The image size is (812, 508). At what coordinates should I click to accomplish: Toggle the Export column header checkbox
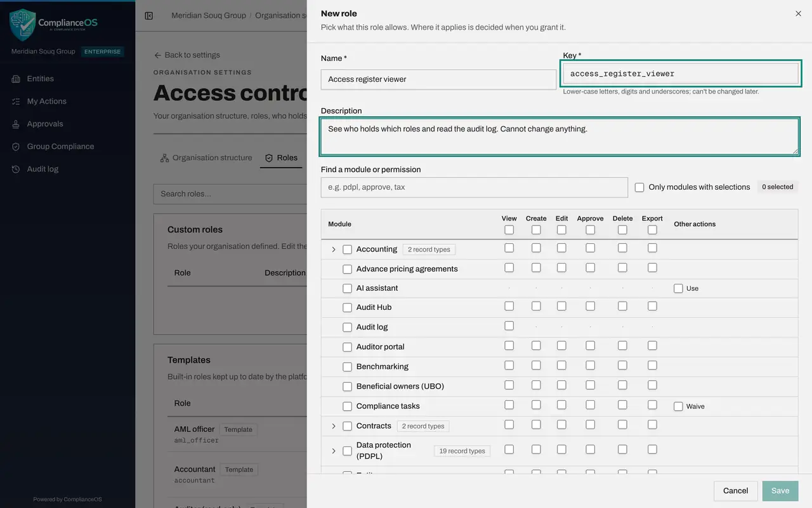[x=652, y=230]
